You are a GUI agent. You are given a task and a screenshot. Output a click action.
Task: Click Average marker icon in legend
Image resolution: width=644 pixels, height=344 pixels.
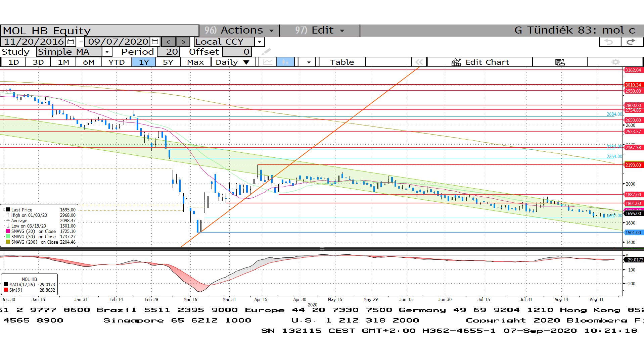(8, 220)
